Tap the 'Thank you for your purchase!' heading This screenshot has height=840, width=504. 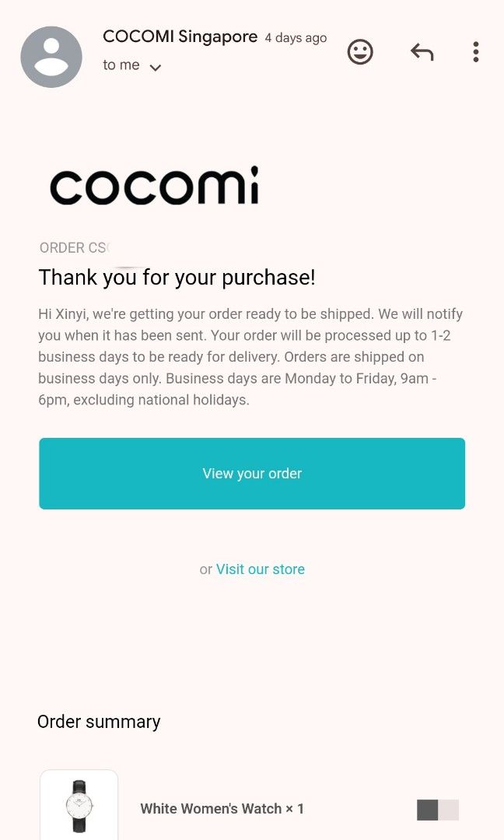click(x=177, y=278)
